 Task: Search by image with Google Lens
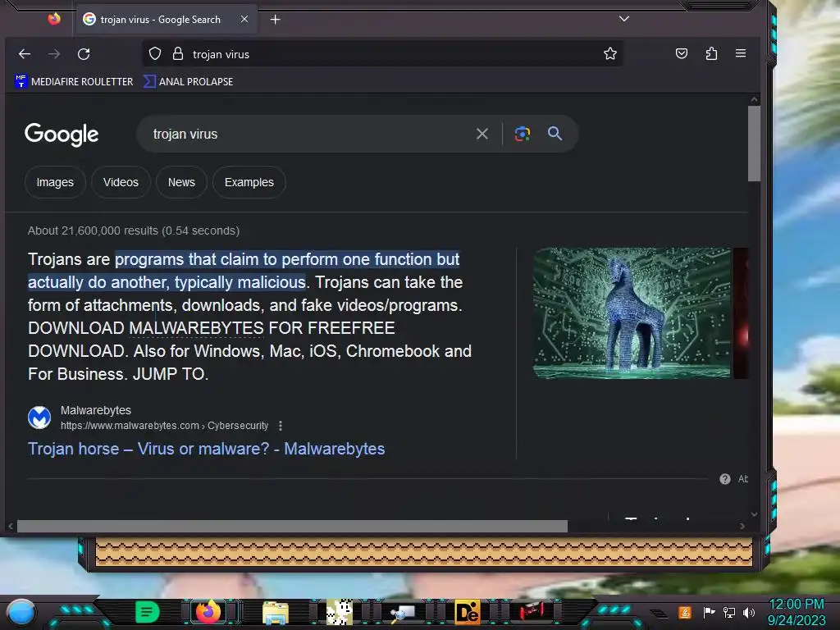click(x=523, y=134)
